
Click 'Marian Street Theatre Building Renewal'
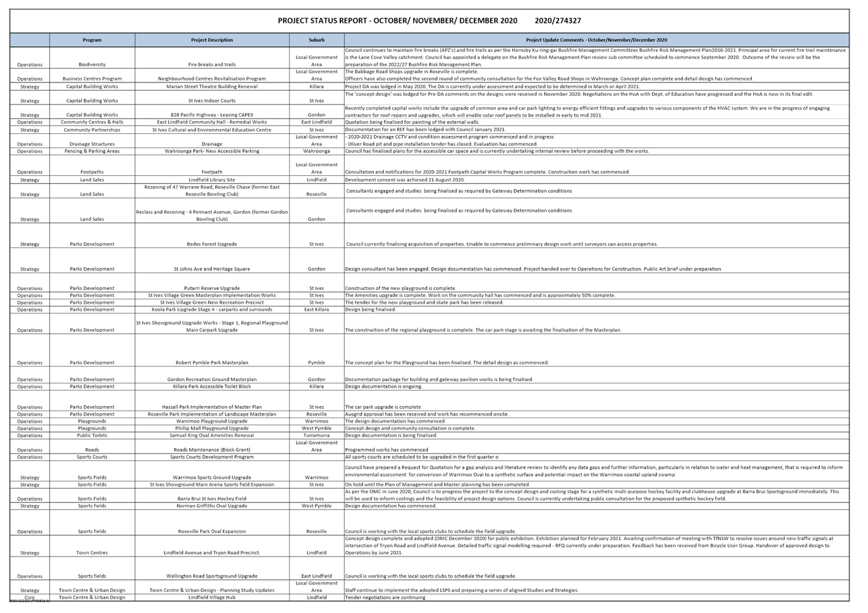click(212, 86)
